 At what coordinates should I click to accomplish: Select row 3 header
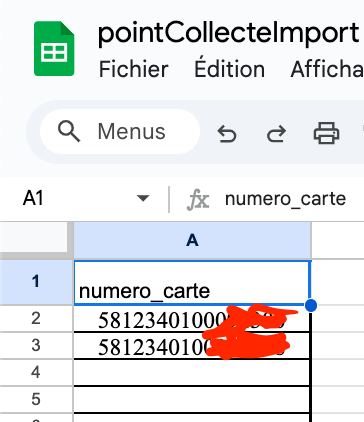pyautogui.click(x=36, y=346)
